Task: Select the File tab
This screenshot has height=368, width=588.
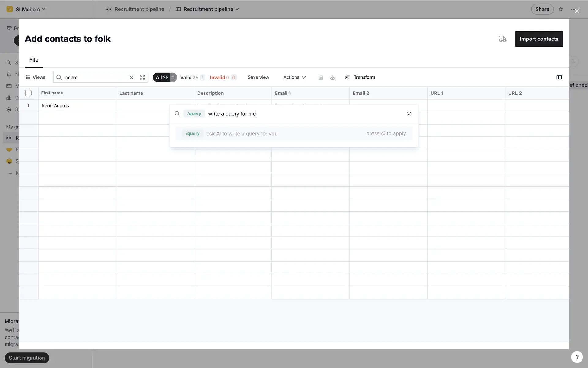Action: pos(34,60)
